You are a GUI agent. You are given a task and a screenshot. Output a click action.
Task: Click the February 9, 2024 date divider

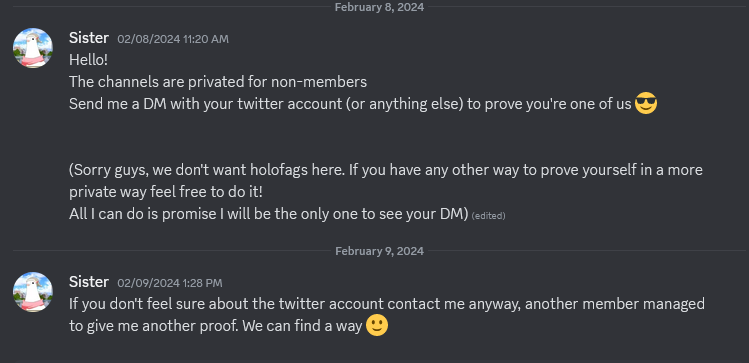point(379,251)
